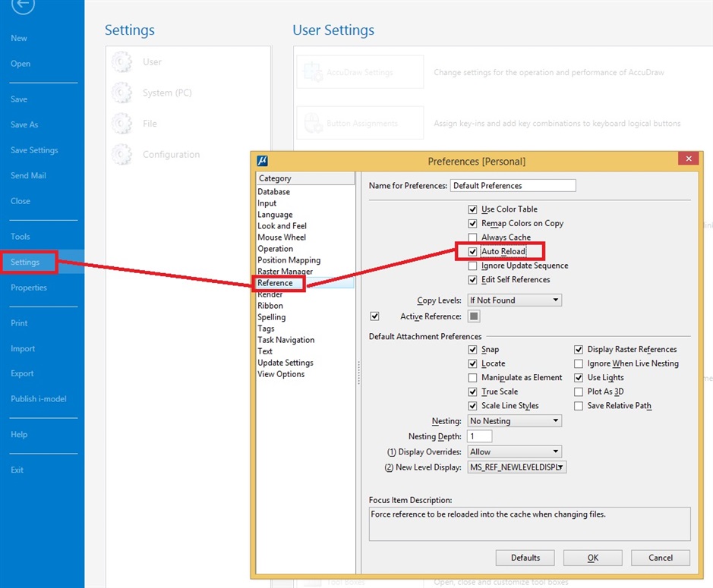Image resolution: width=713 pixels, height=588 pixels.
Task: Click the Configuration gear icon
Action: [x=121, y=155]
